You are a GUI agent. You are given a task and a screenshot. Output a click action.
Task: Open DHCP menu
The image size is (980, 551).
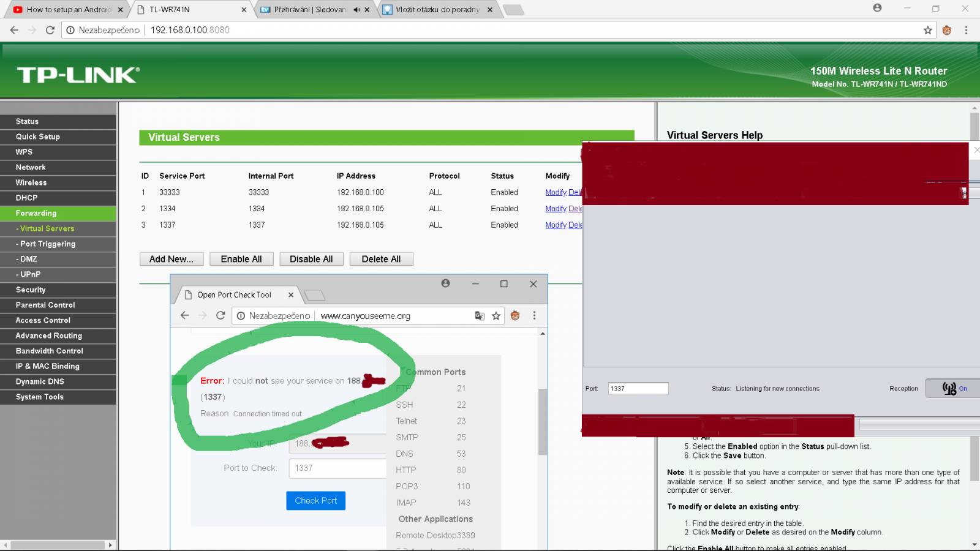(58, 198)
